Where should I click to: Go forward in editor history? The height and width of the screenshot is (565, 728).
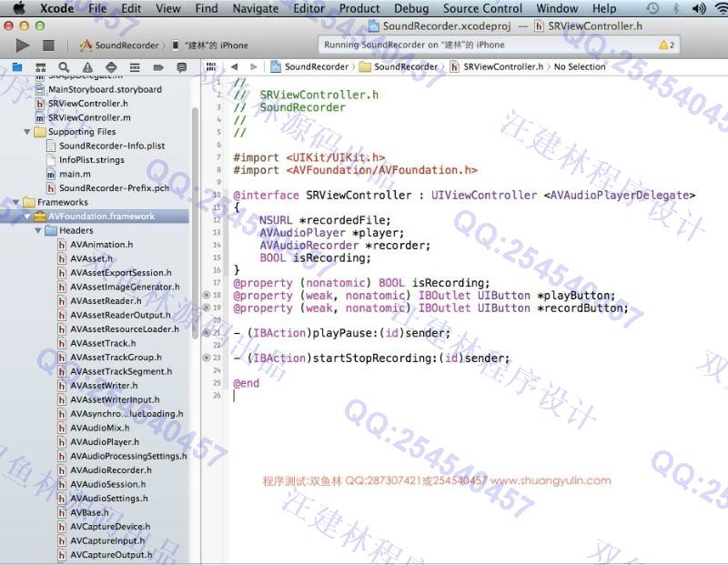tap(254, 66)
